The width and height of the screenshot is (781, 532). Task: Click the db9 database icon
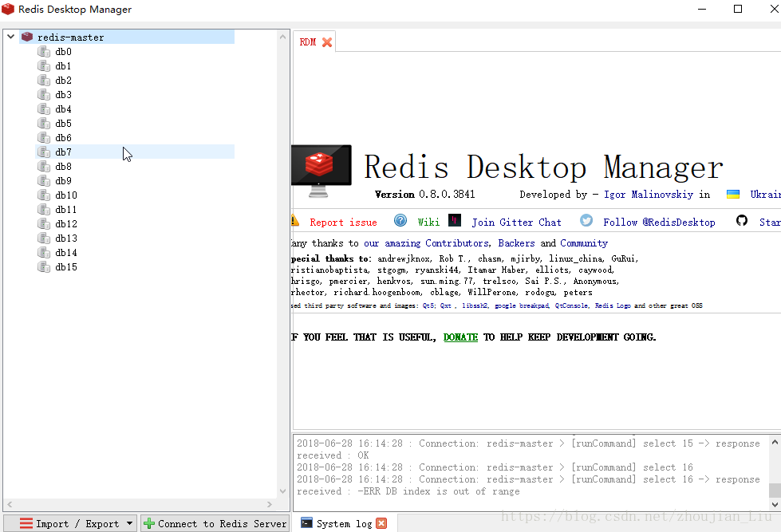[x=44, y=181]
